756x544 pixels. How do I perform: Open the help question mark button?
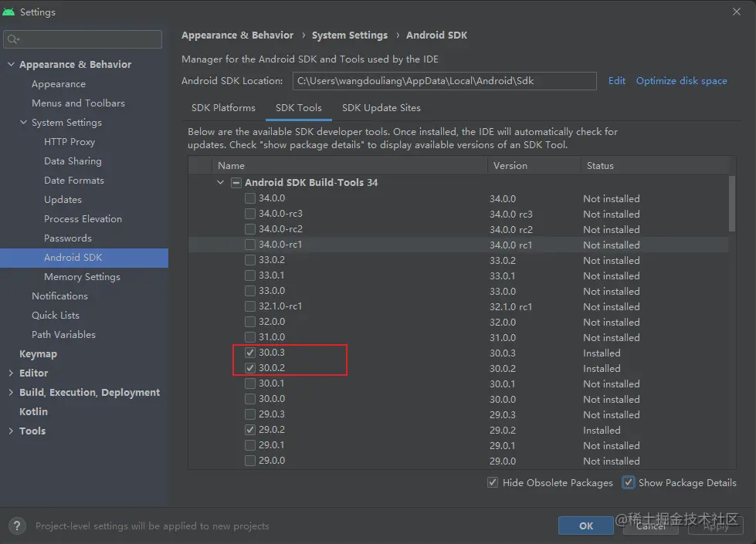[17, 525]
